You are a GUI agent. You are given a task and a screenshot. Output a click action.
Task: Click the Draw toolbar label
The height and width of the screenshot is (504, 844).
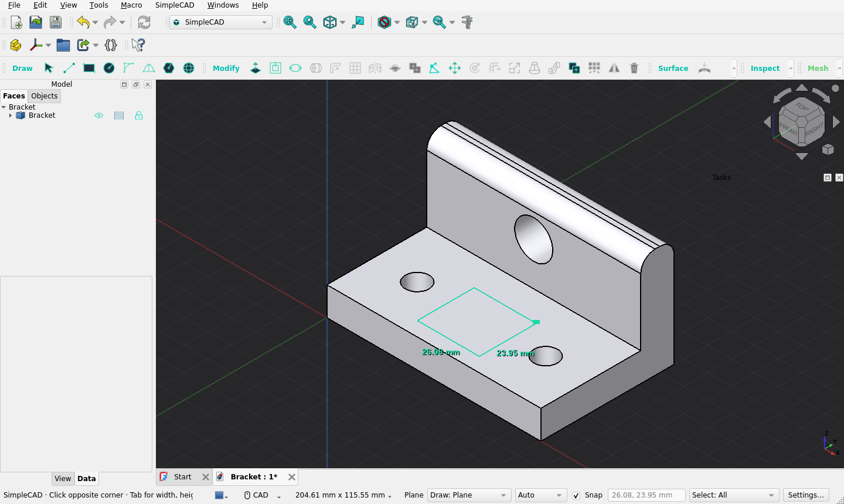point(22,68)
